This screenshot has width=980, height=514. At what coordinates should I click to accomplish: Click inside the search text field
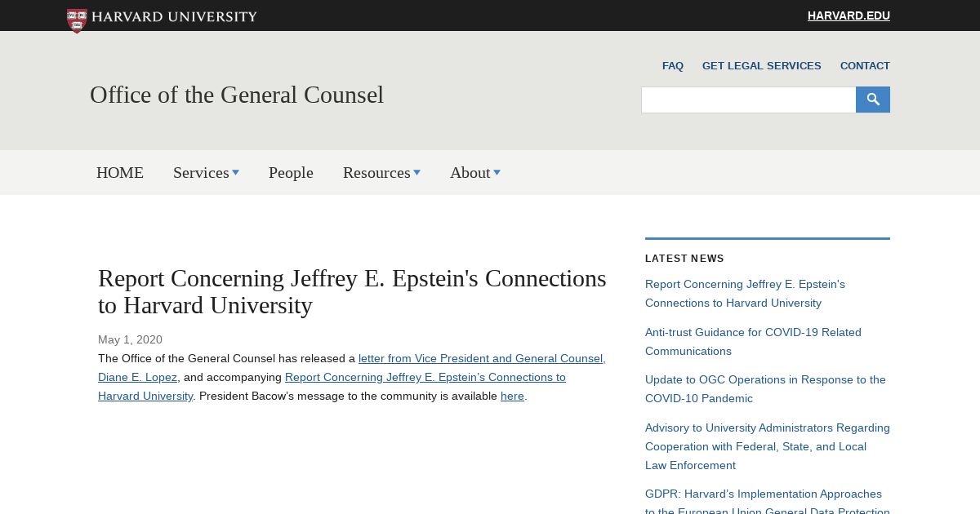(x=748, y=100)
